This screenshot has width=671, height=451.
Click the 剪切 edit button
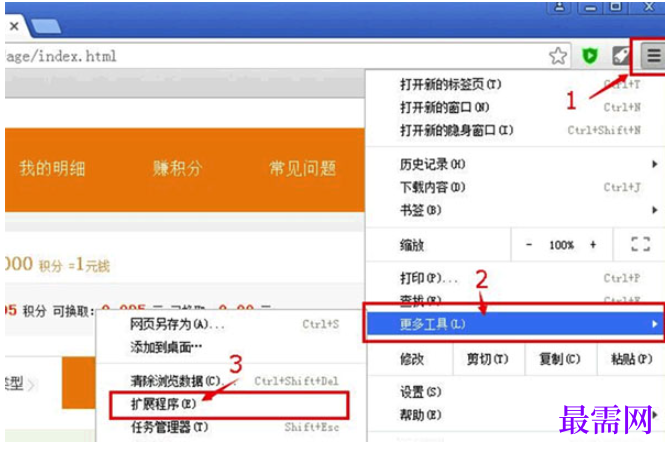coord(488,359)
